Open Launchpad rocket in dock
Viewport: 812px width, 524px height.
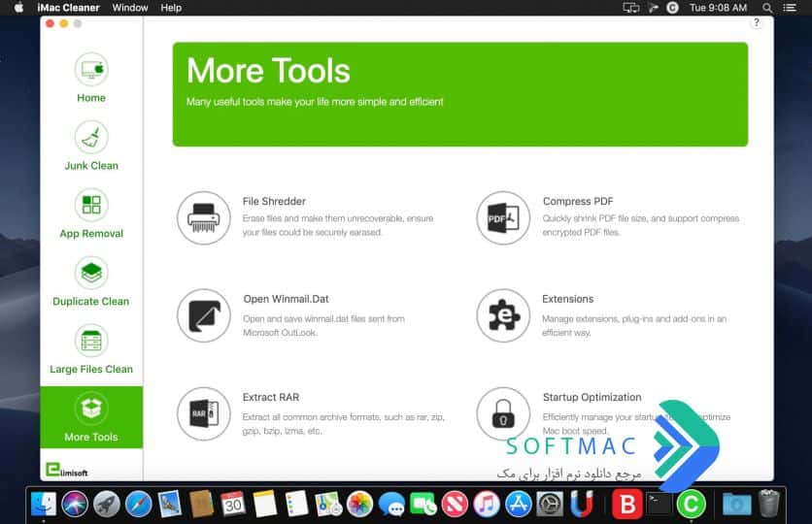pos(107,504)
